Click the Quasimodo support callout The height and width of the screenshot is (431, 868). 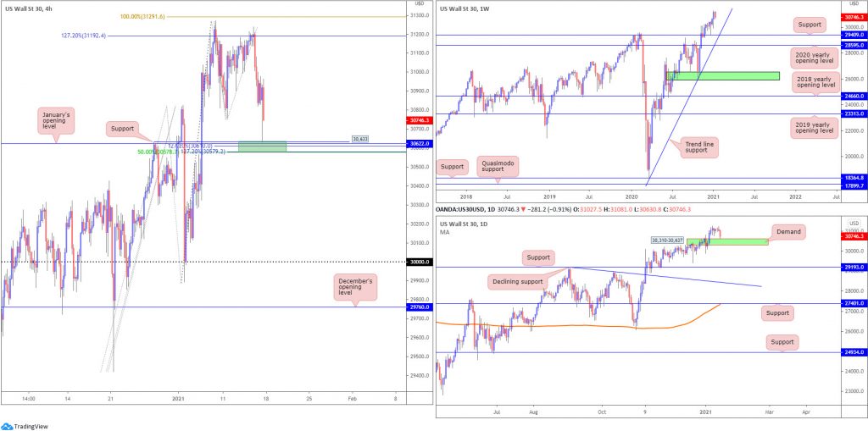498,165
